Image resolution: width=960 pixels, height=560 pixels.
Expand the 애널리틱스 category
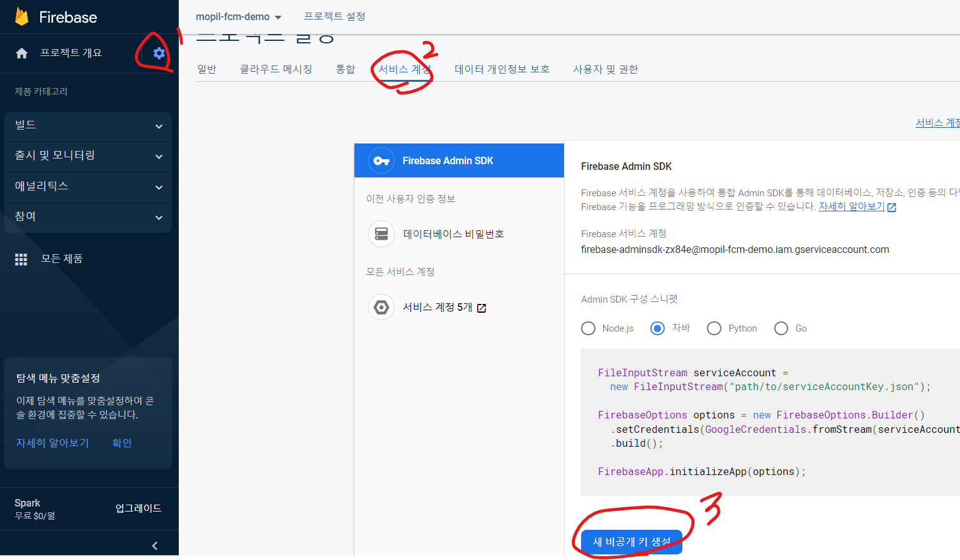[x=88, y=188]
